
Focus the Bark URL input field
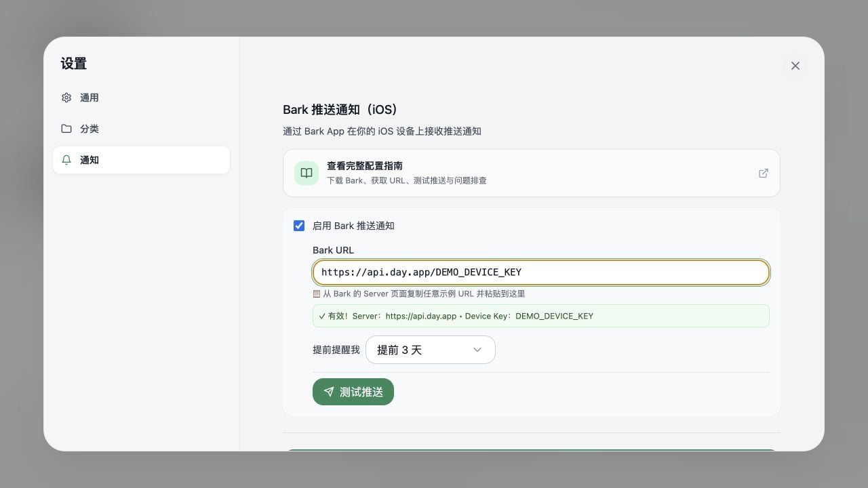(x=541, y=272)
